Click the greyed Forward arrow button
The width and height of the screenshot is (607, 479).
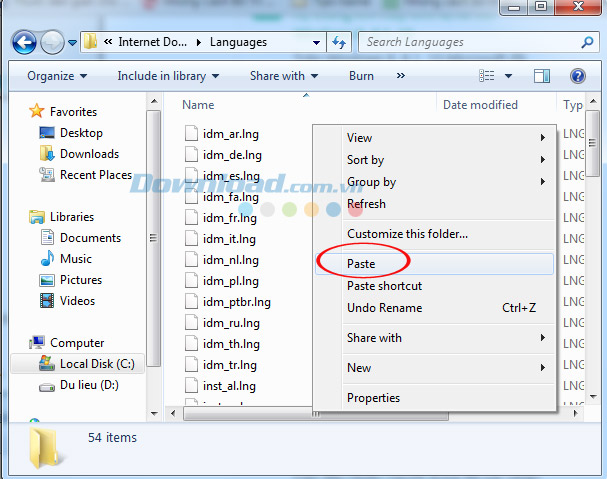(52, 42)
